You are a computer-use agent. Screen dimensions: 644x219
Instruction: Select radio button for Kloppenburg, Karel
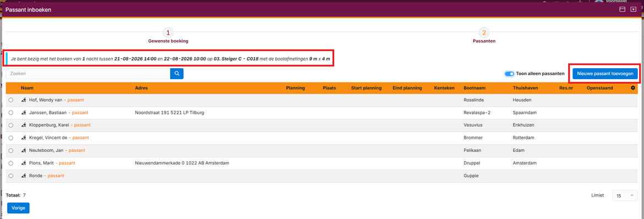click(x=10, y=125)
